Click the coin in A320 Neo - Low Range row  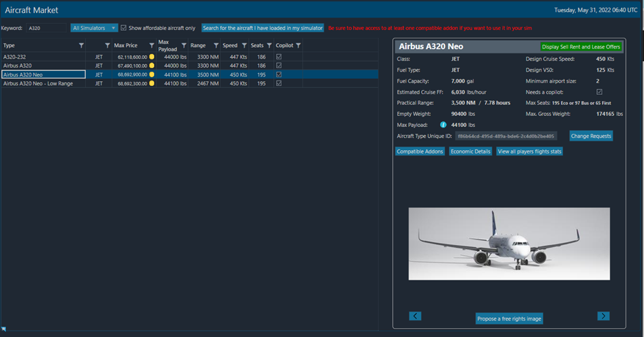click(x=151, y=83)
